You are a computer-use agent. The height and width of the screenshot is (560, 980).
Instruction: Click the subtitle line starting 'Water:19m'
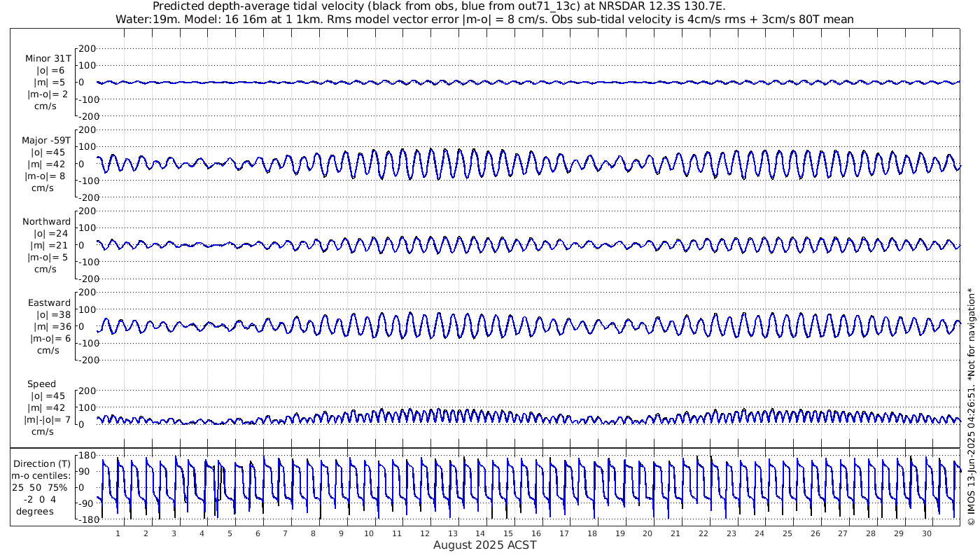(484, 20)
